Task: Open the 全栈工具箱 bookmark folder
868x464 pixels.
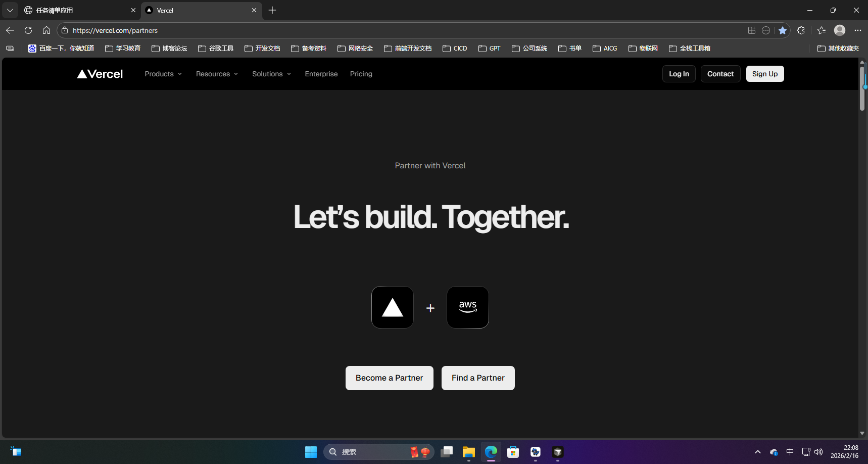Action: coord(690,49)
